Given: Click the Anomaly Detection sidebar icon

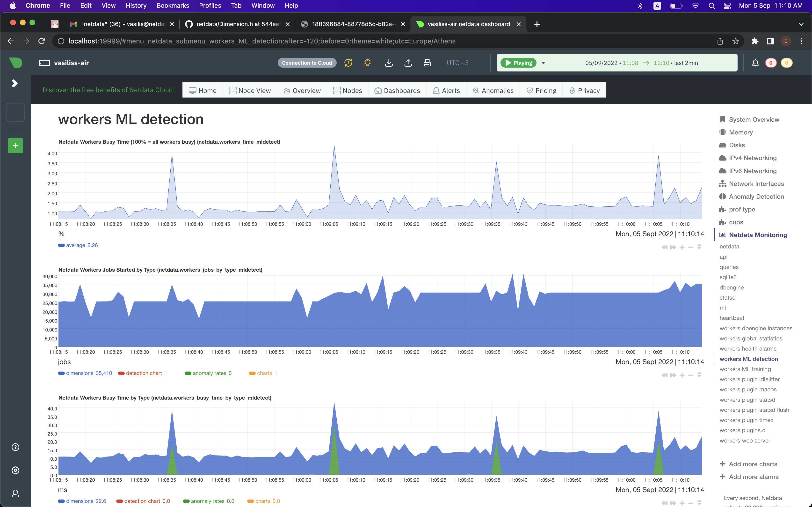Looking at the screenshot, I should pyautogui.click(x=723, y=197).
